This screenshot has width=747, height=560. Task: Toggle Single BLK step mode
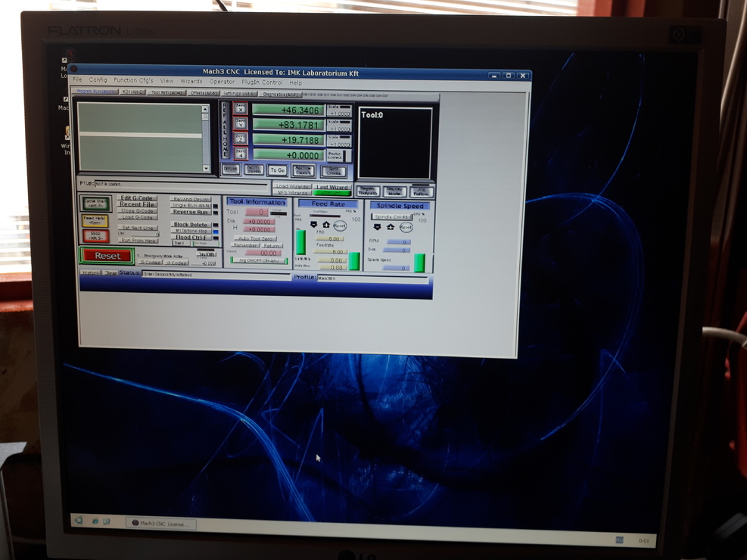click(190, 205)
